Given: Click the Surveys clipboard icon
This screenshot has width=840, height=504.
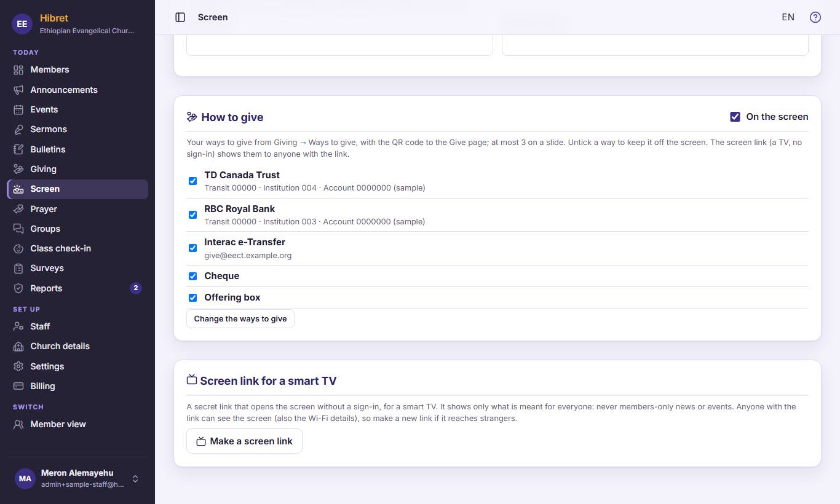Looking at the screenshot, I should tap(18, 268).
